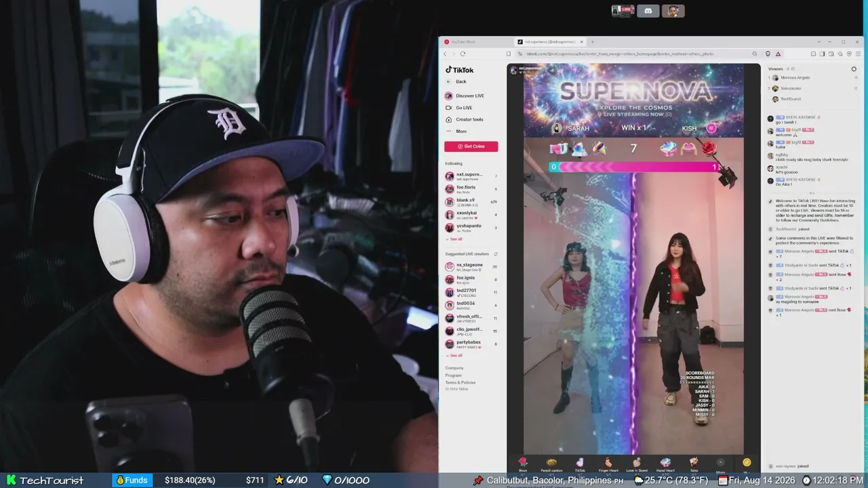This screenshot has height=488, width=868.
Task: Expand the More gifts arrow
Action: pos(720,464)
